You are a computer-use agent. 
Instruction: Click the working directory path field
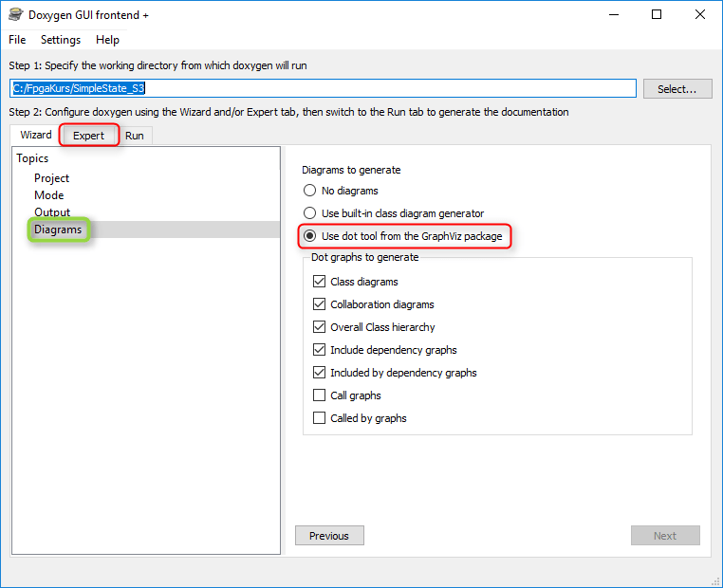[323, 88]
